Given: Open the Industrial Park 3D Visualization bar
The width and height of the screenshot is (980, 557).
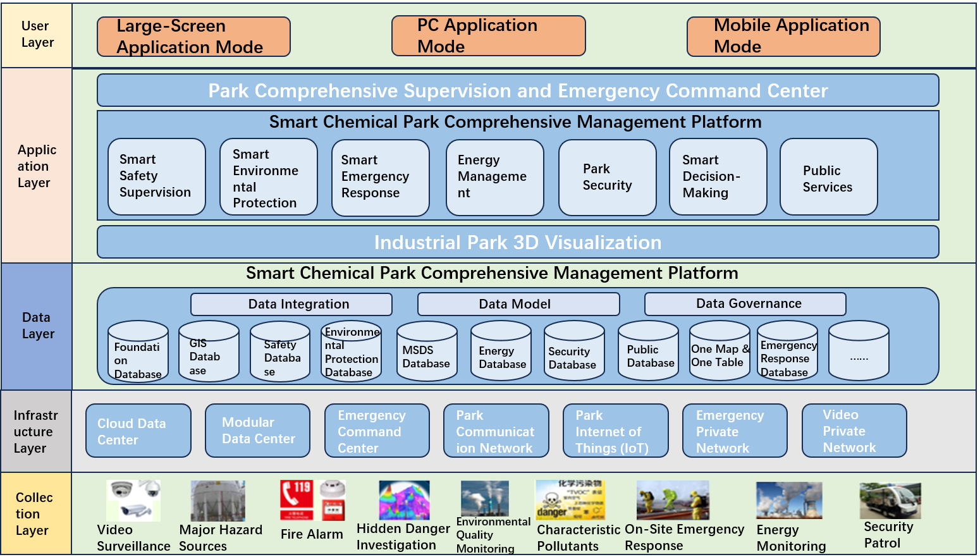Looking at the screenshot, I should point(517,242).
